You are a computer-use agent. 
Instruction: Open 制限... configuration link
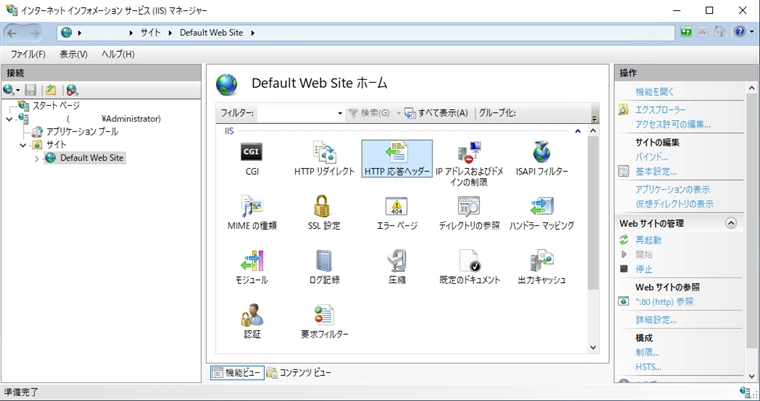tap(647, 353)
